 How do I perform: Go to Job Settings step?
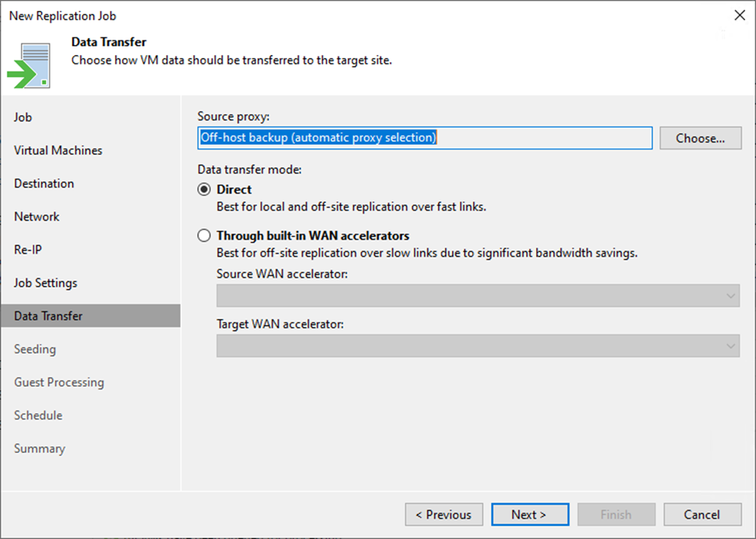click(x=46, y=283)
